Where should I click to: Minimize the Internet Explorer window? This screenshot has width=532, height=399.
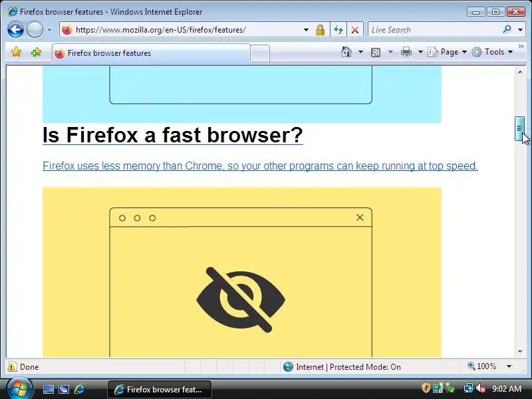(475, 12)
